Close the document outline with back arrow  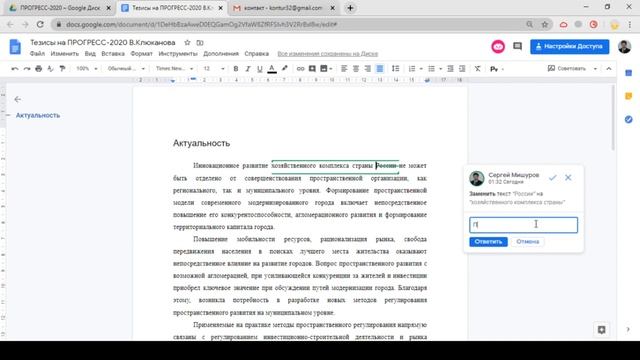18,99
